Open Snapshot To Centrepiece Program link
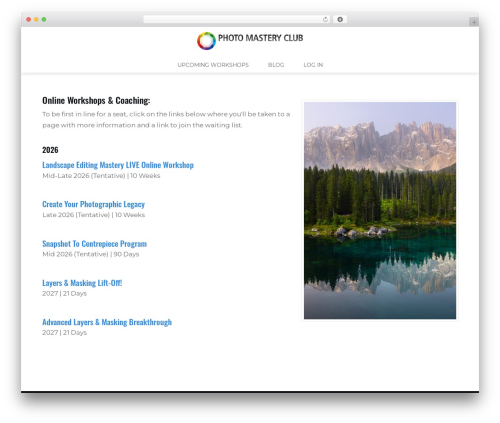This screenshot has height=423, width=500. pos(94,244)
